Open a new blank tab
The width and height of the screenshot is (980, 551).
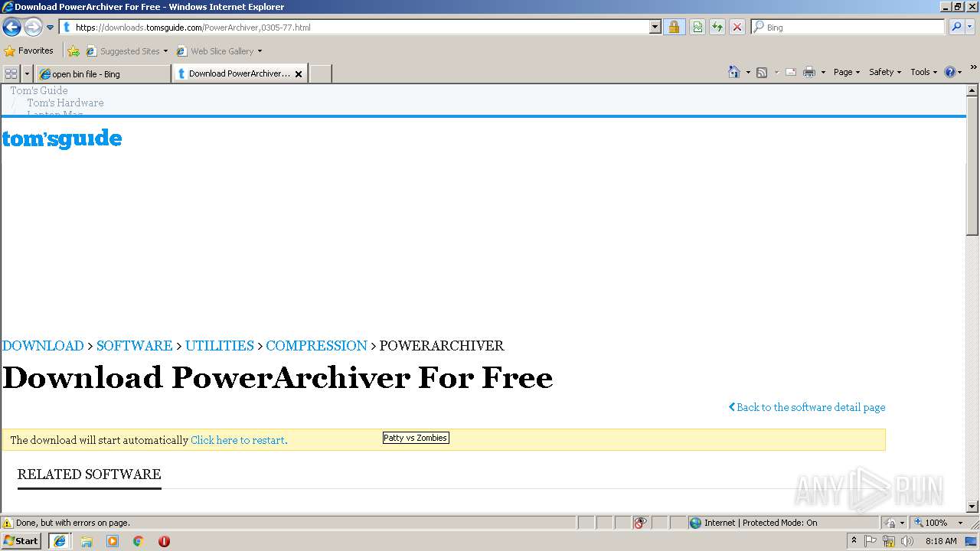[320, 74]
